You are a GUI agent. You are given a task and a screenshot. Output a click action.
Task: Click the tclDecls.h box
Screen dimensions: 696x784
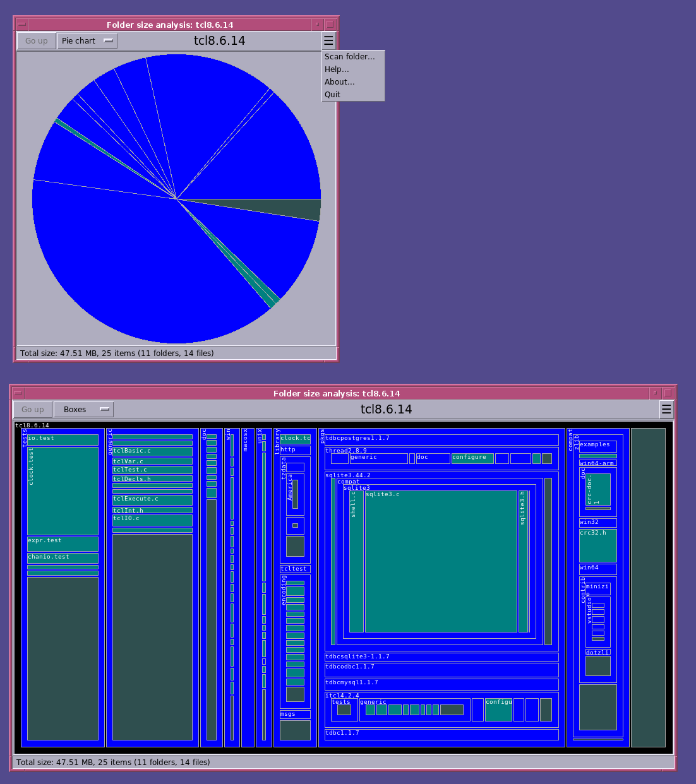152,478
